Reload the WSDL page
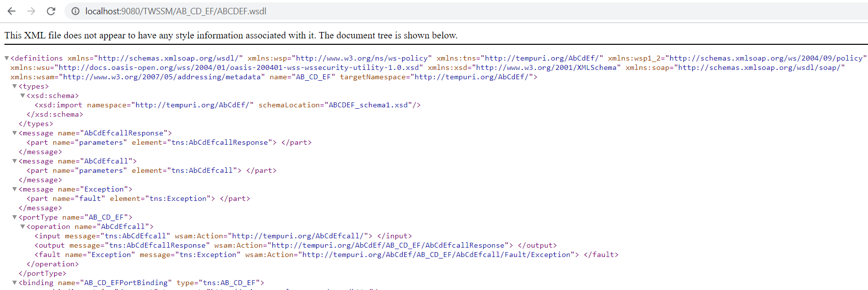 pyautogui.click(x=51, y=11)
